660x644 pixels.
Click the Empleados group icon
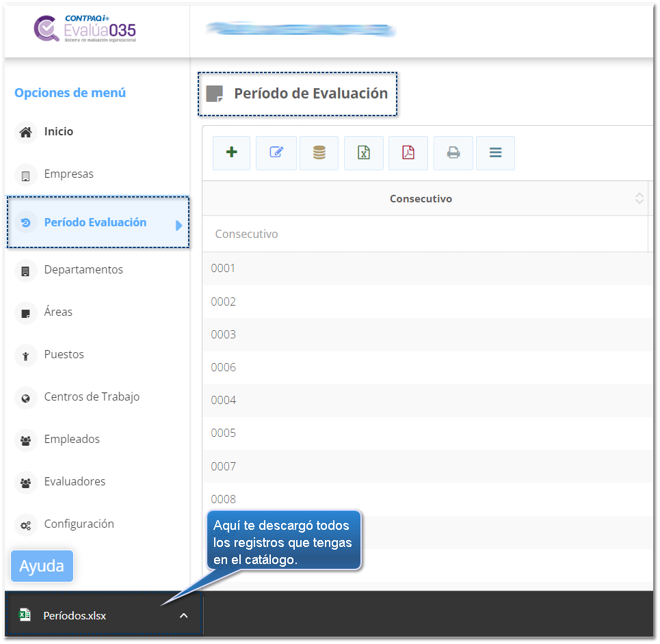tap(26, 440)
